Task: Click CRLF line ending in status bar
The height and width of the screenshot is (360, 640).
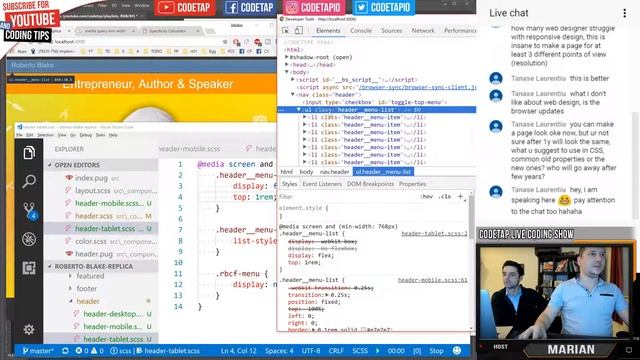Action: [336, 351]
